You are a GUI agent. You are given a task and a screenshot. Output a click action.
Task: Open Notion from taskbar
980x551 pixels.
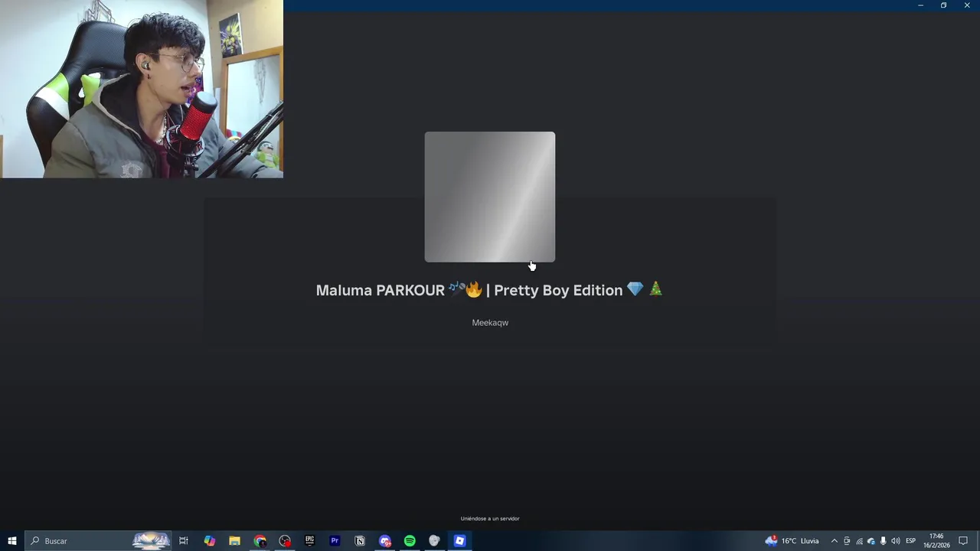tap(360, 541)
